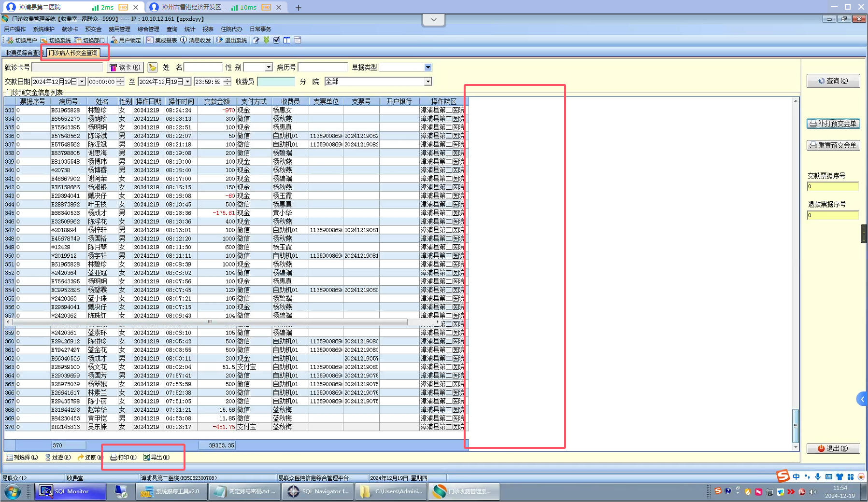Click the 过滤 filter button
Viewport: 868px width, 502px height.
(x=58, y=457)
